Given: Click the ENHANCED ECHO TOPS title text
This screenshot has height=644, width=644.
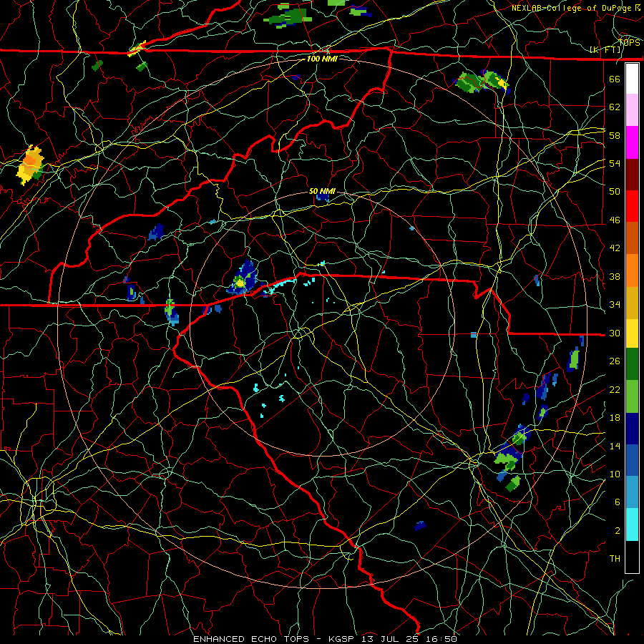Looking at the screenshot, I should click(x=251, y=639).
